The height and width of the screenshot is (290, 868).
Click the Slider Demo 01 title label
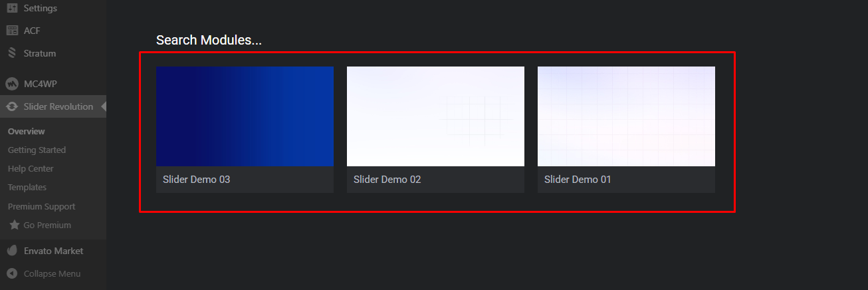click(x=578, y=180)
